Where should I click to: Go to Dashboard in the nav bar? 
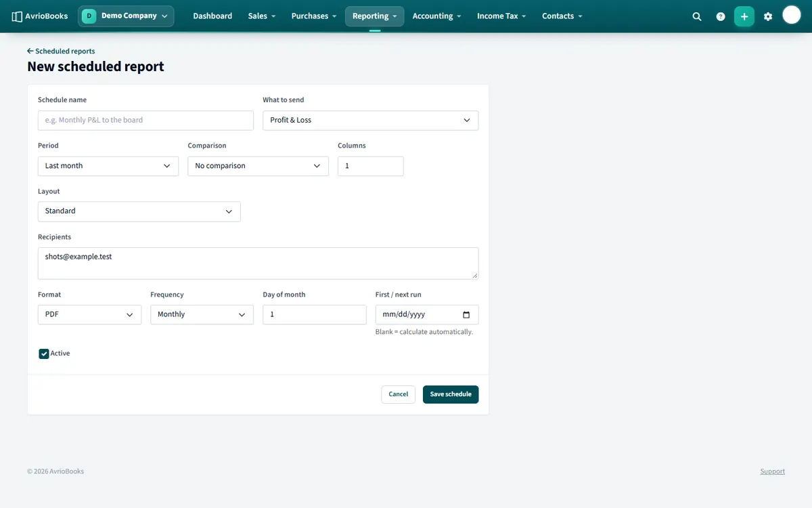pyautogui.click(x=212, y=16)
